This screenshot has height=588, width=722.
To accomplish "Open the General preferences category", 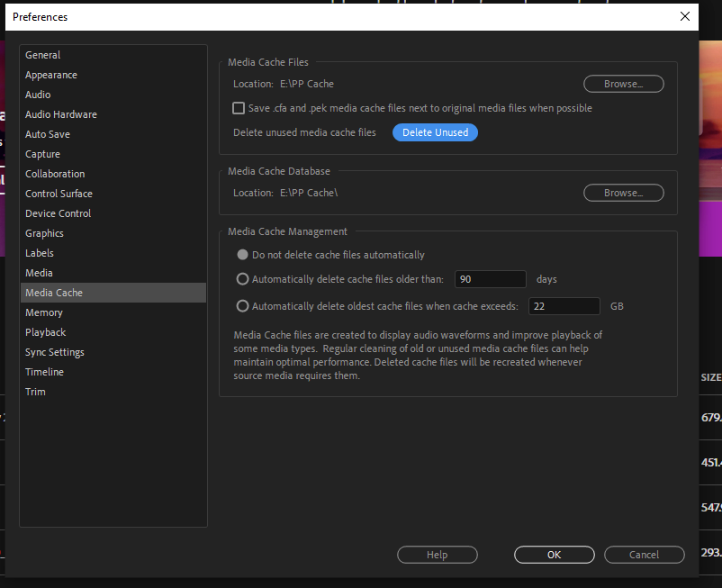I will pos(42,55).
